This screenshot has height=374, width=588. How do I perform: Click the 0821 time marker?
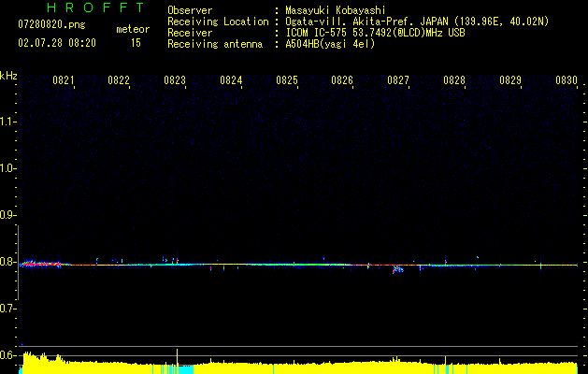point(63,80)
